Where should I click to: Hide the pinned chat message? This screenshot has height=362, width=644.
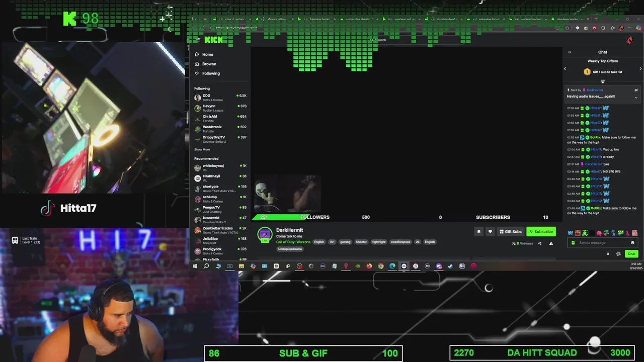point(636,90)
